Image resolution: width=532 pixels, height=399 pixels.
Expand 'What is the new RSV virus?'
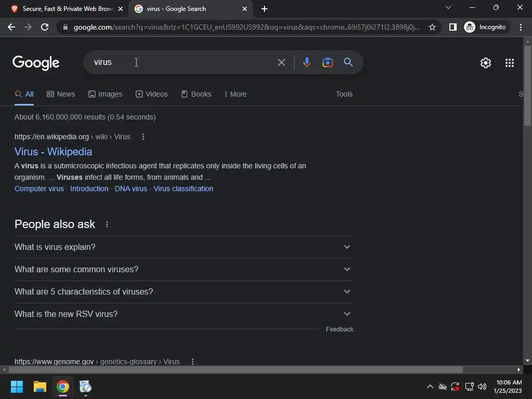click(183, 314)
